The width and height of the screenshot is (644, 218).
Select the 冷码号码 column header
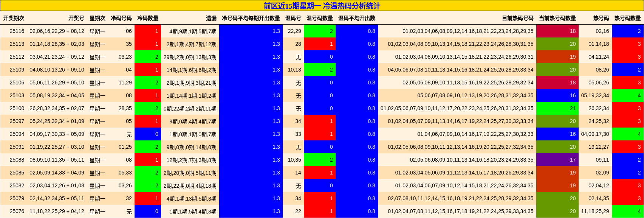pos(121,18)
